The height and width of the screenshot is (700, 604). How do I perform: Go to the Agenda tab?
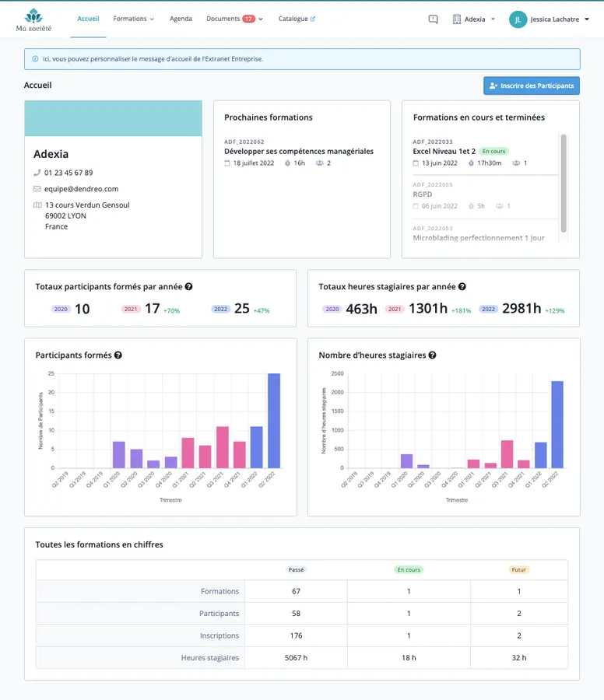[x=181, y=19]
